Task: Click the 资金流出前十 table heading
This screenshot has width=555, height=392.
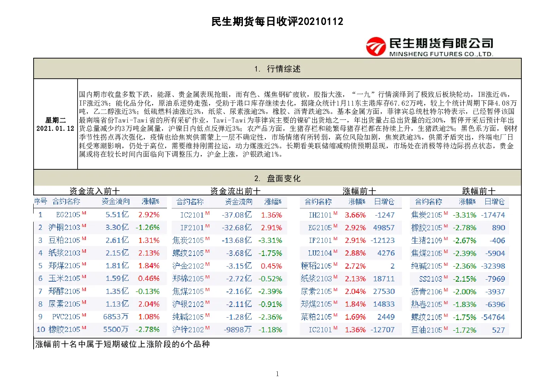Action: 235,191
